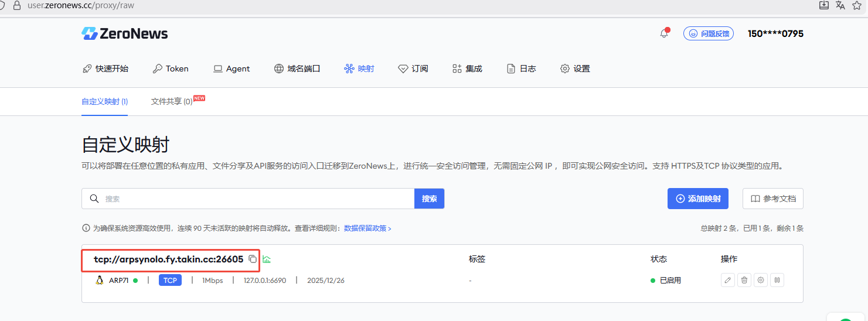Click the ZeroNews logo
The image size is (868, 321).
[x=125, y=34]
